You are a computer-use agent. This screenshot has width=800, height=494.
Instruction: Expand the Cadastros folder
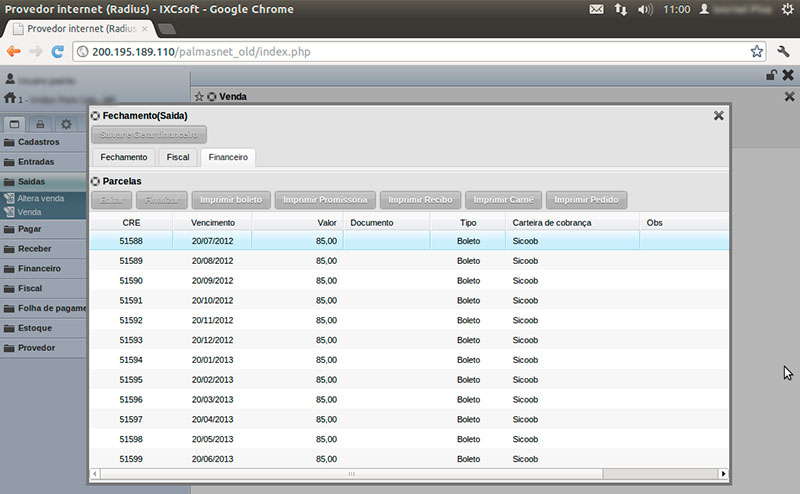coord(43,142)
